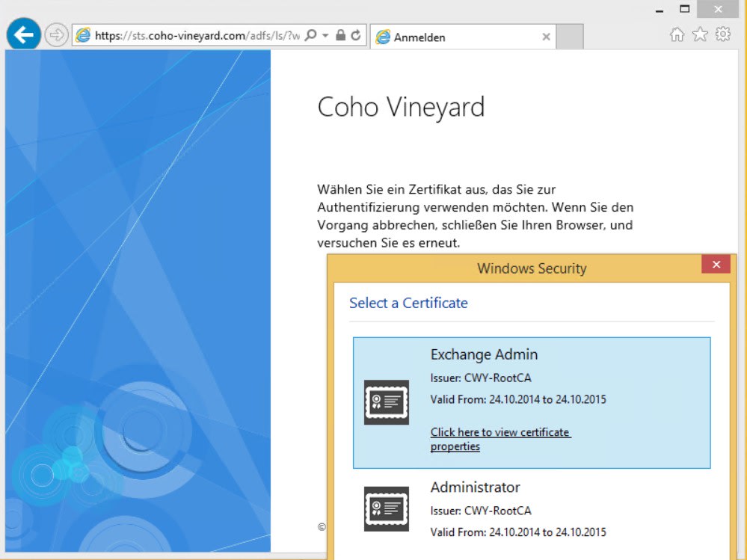Click the Anmelden tab icon
This screenshot has height=560, width=747.
[384, 35]
